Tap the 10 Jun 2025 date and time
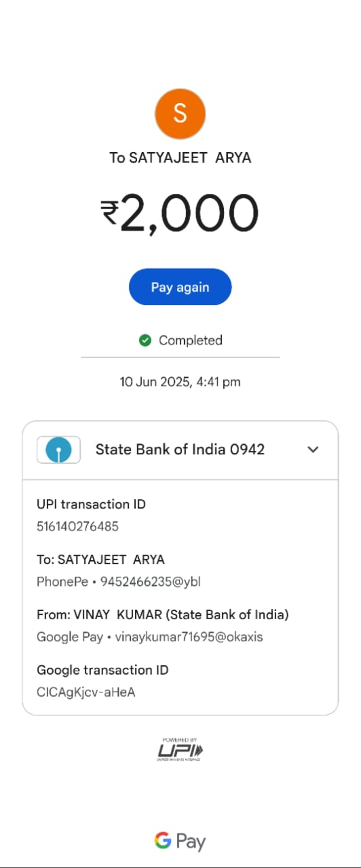 click(x=180, y=382)
